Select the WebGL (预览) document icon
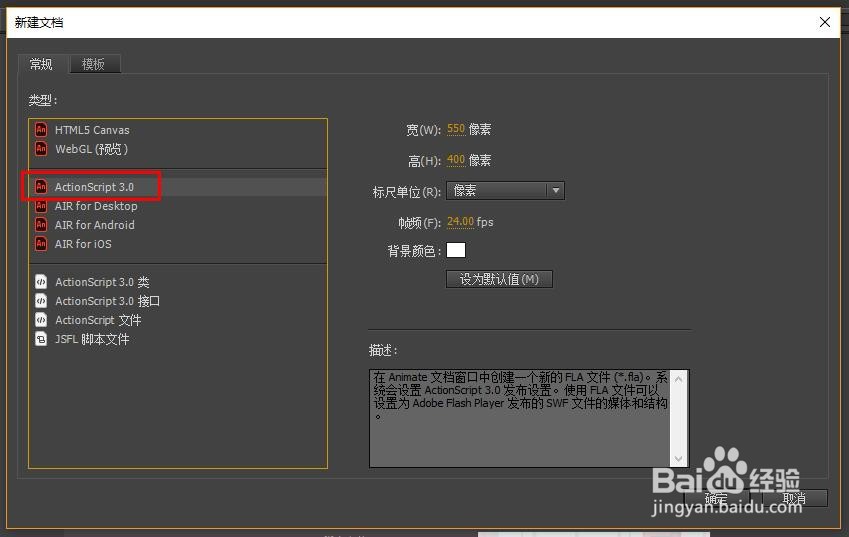Screen dimensions: 849x537 point(41,148)
